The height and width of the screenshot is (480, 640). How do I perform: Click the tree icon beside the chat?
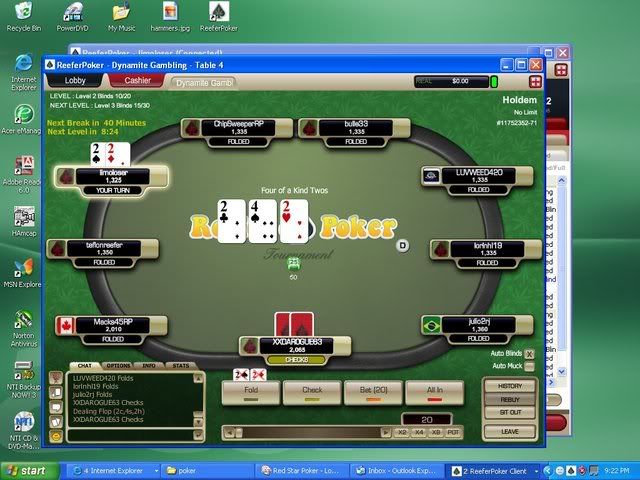coord(56,378)
